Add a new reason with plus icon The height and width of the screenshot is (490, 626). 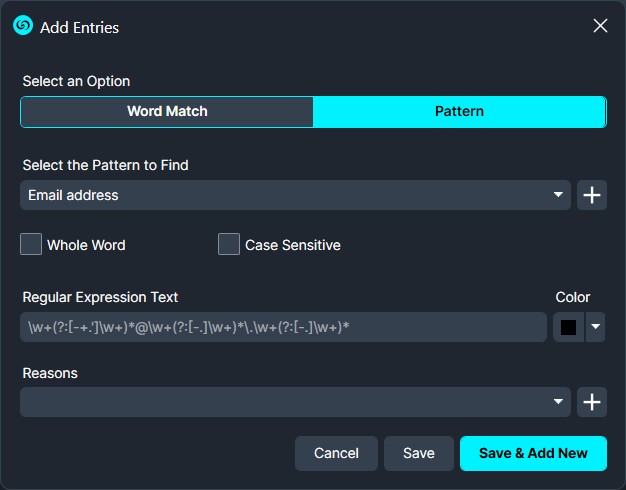(x=592, y=402)
